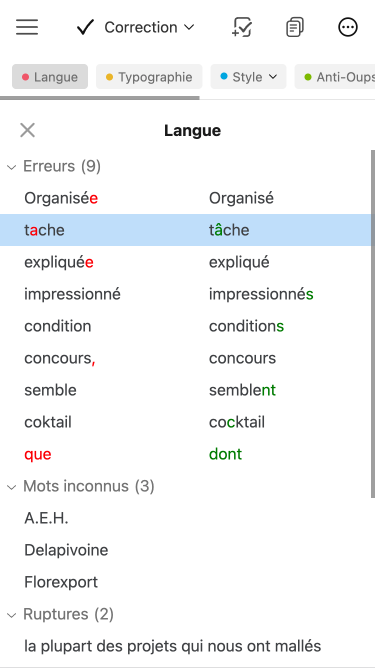The height and width of the screenshot is (668, 375).
Task: Click the copy documents icon
Action: point(295,27)
